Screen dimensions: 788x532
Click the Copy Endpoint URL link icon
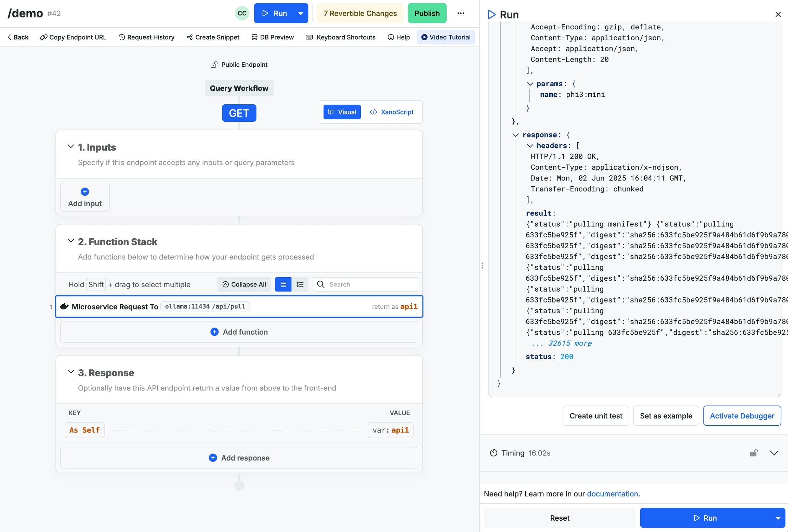43,37
